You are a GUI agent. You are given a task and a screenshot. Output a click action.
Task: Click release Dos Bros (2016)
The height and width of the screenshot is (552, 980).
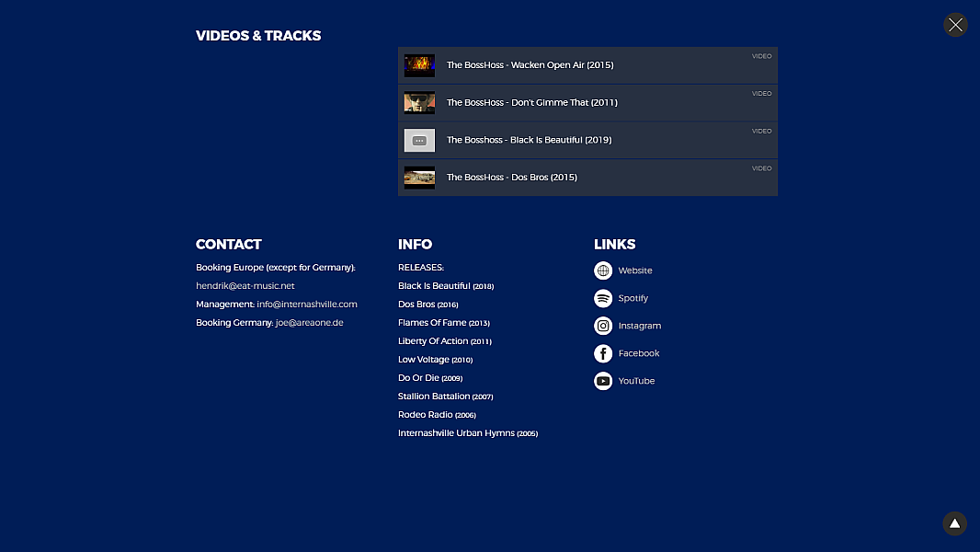tap(428, 305)
